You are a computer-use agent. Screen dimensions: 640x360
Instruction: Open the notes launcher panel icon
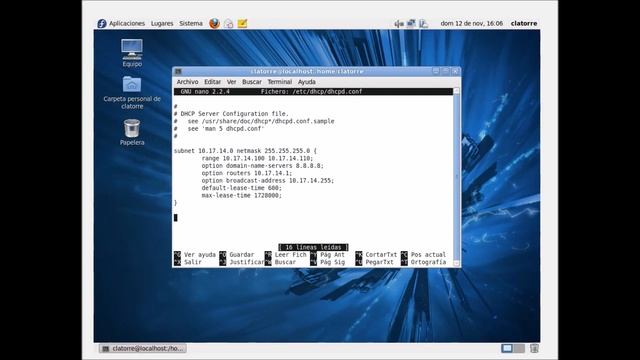(242, 23)
